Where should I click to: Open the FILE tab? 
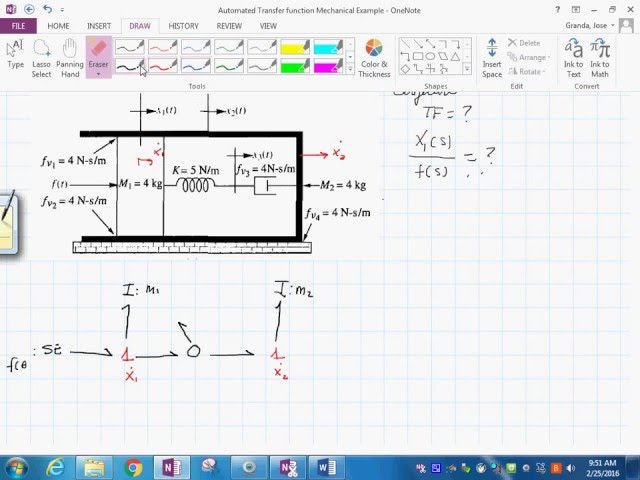pyautogui.click(x=18, y=26)
